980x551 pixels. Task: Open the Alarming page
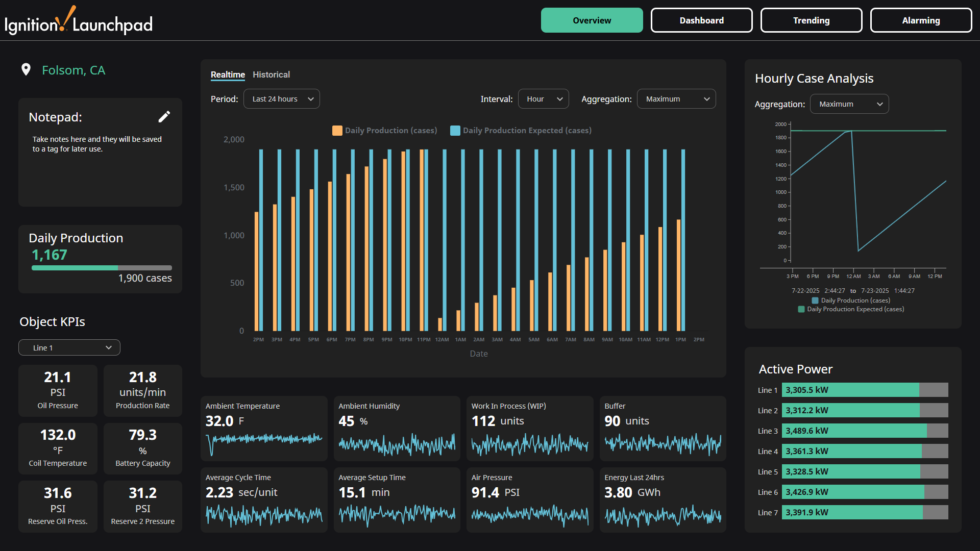pos(921,20)
